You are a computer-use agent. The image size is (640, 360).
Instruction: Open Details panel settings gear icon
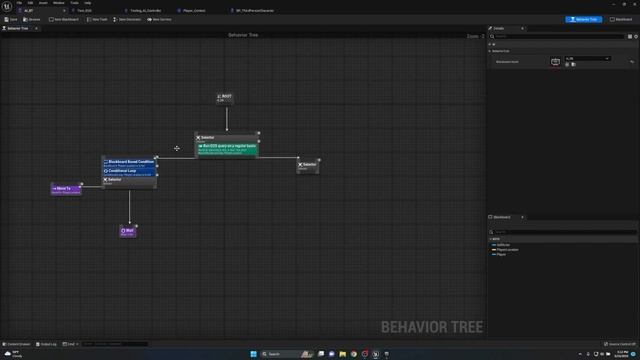[x=636, y=36]
